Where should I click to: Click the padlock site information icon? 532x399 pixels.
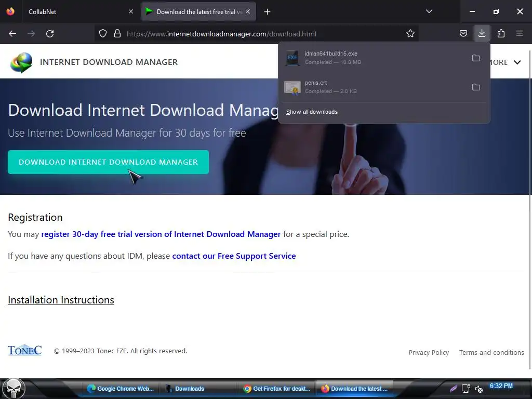(117, 34)
